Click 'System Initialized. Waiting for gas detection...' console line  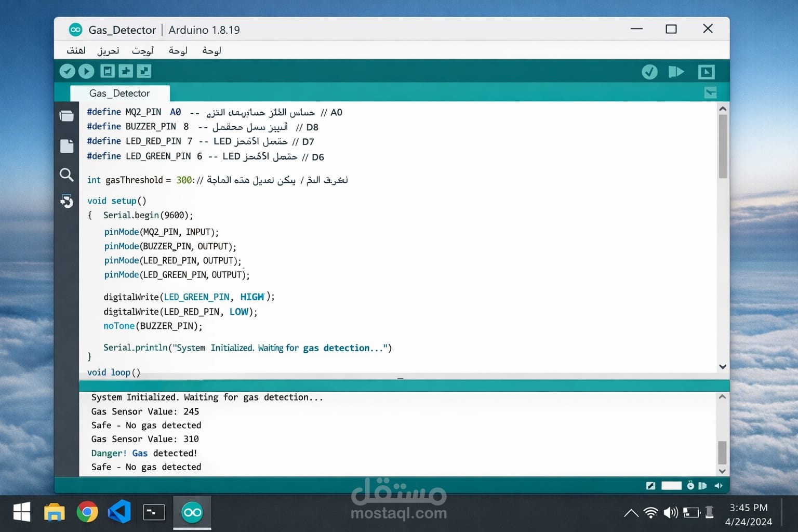tap(207, 397)
